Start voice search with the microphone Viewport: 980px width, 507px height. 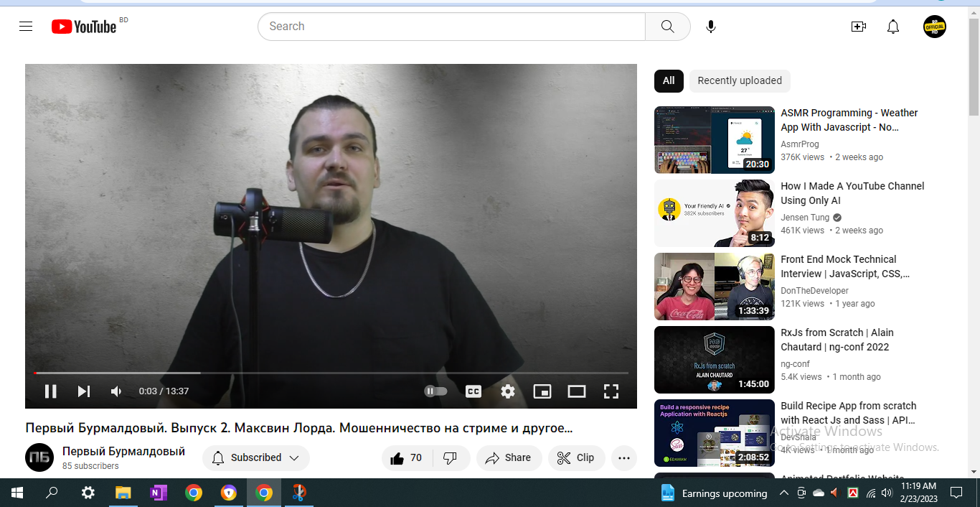pyautogui.click(x=710, y=27)
